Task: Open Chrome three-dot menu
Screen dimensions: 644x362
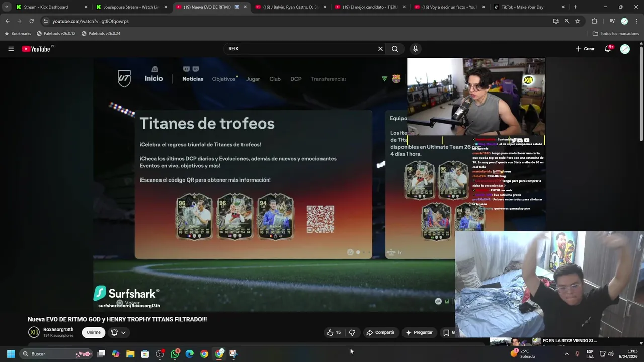Action: point(636,21)
